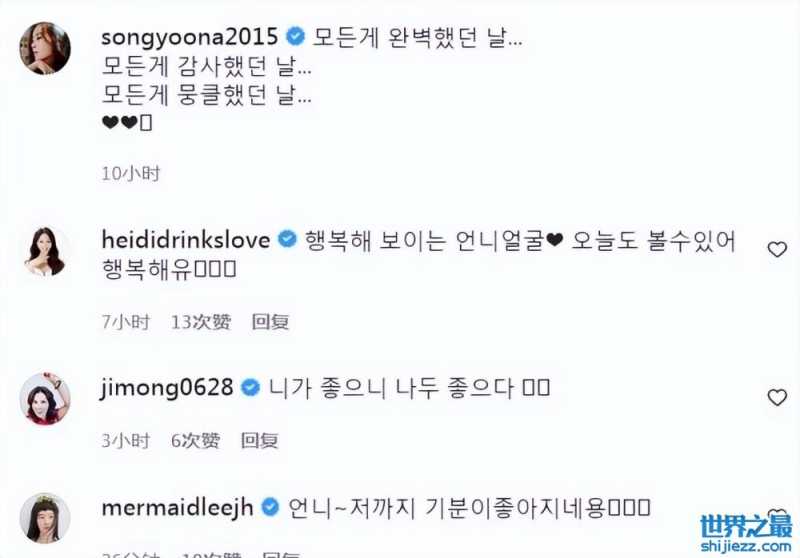
Task: Click the verified badge next to songyoona2015
Action: click(x=295, y=37)
